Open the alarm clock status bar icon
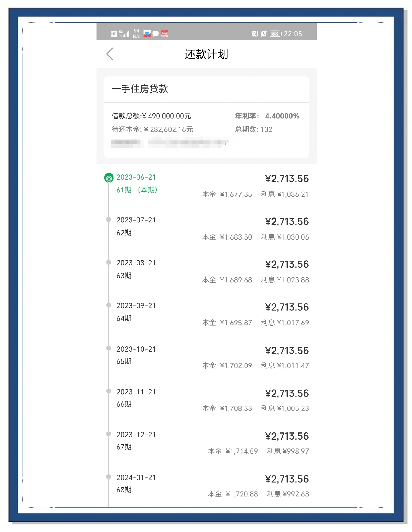The height and width of the screenshot is (532, 412). coord(264,34)
